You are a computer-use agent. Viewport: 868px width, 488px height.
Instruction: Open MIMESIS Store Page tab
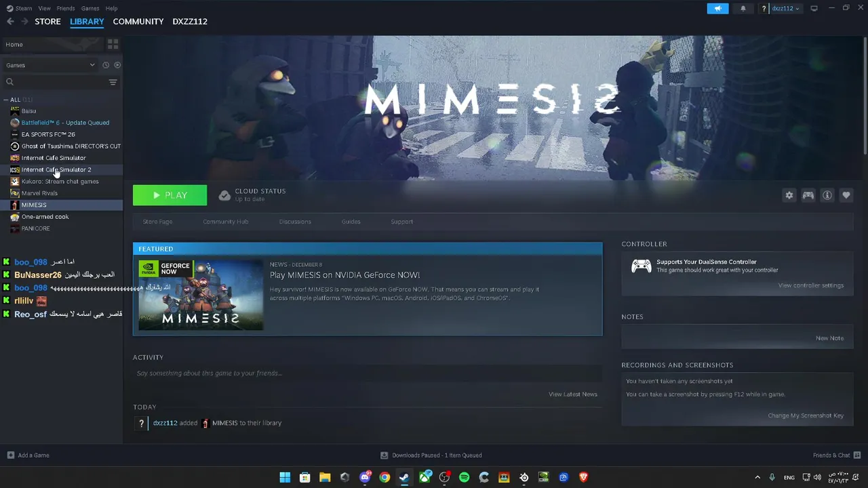(157, 222)
